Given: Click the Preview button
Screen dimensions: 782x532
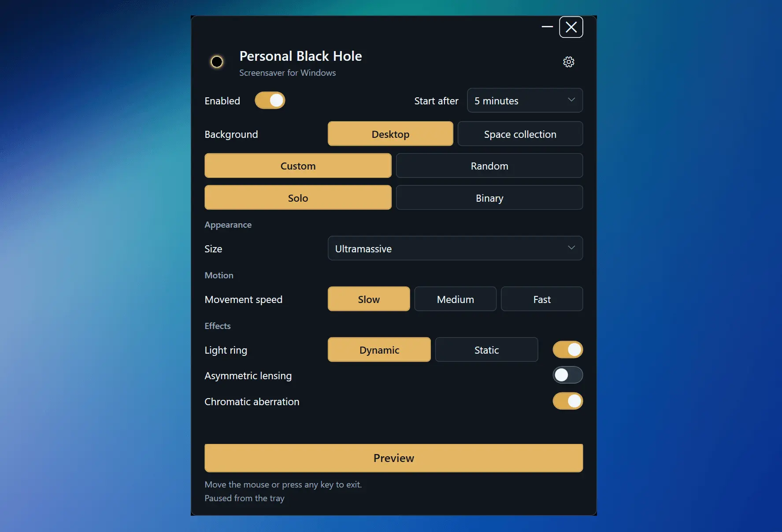Looking at the screenshot, I should pos(394,458).
